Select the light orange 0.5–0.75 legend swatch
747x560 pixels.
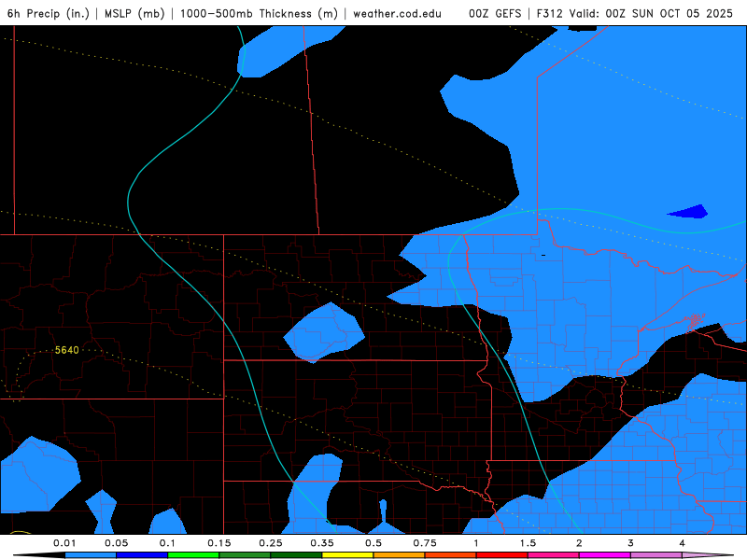point(400,555)
